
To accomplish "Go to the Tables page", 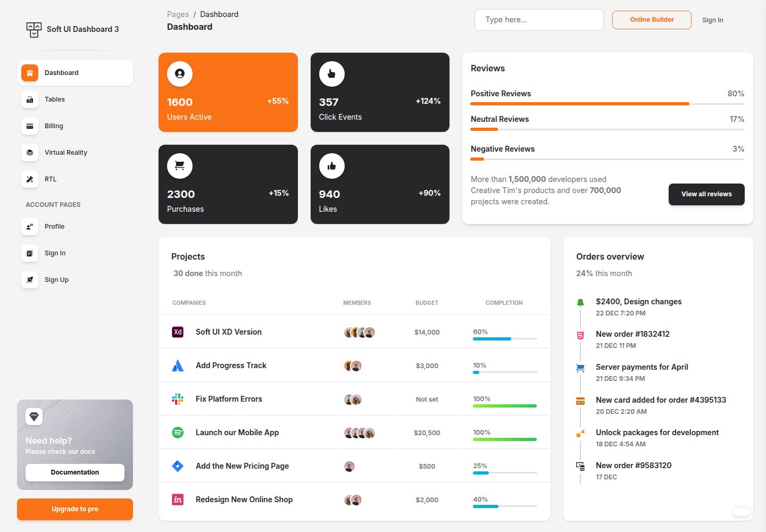I will coord(75,99).
